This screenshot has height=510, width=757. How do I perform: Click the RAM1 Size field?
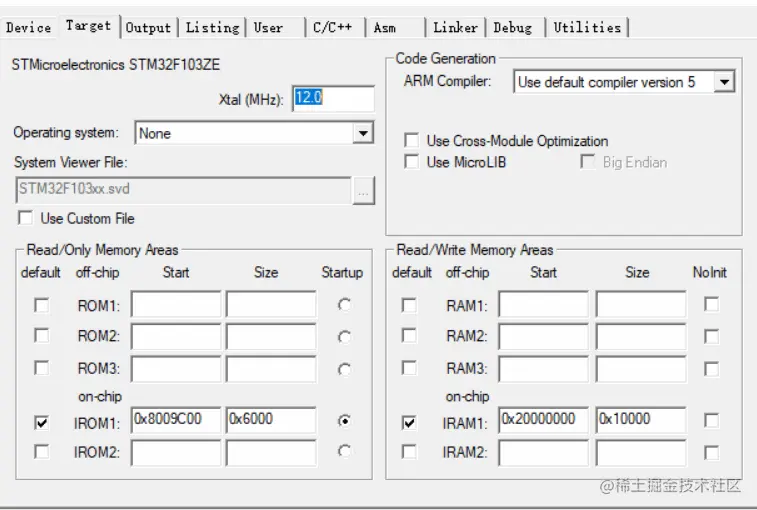(641, 304)
